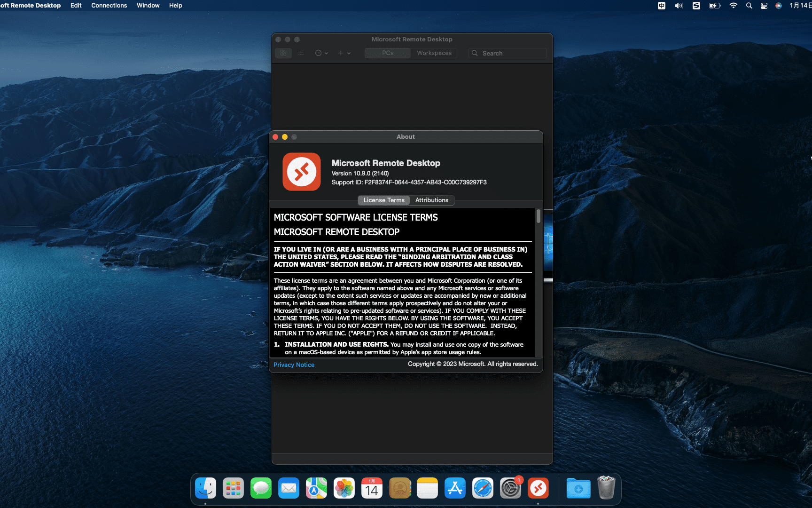Viewport: 812px width, 508px height.
Task: Click the Microsoft Remote Desktop logo in About
Action: (x=301, y=172)
